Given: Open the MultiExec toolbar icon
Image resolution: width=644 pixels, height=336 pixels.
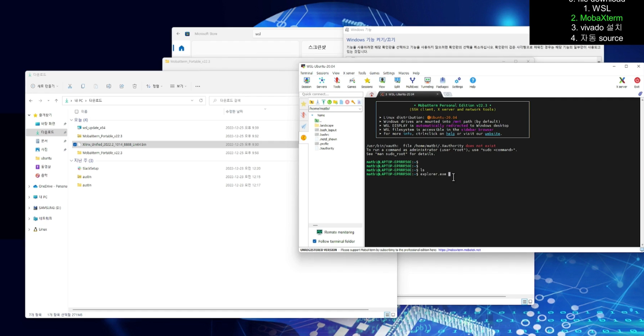Looking at the screenshot, I should [x=412, y=82].
